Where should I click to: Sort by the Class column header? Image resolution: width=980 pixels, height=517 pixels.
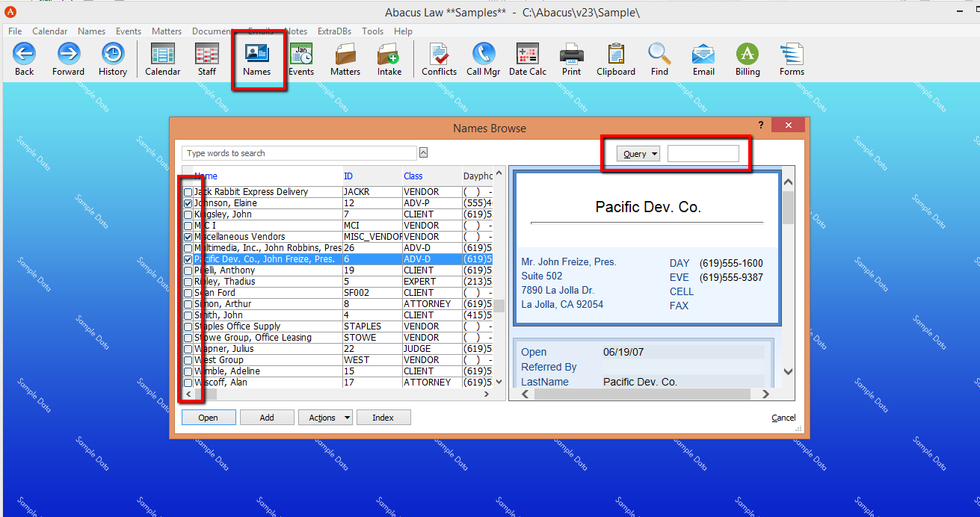pos(413,176)
